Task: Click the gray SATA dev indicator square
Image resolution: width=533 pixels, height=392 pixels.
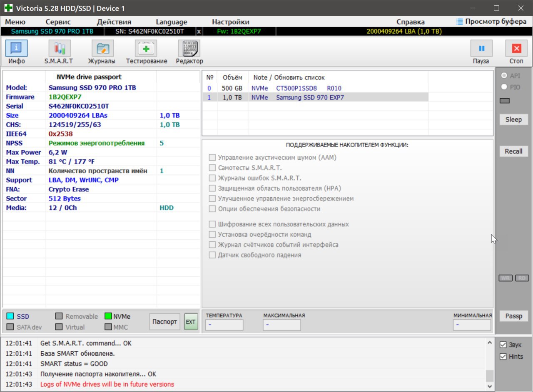Action: point(10,327)
